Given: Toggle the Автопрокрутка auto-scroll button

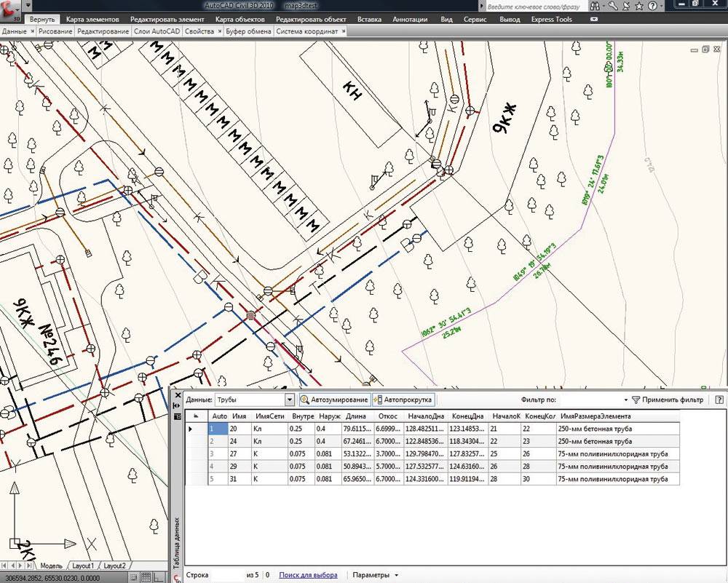Looking at the screenshot, I should pos(403,400).
